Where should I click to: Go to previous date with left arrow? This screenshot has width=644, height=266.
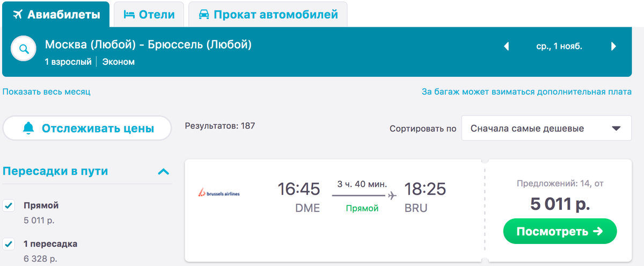click(x=506, y=47)
